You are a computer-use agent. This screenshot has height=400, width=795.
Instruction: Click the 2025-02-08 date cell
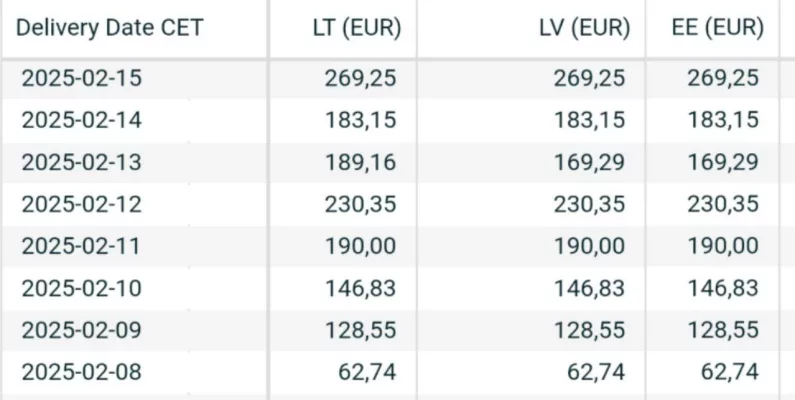coord(81,373)
